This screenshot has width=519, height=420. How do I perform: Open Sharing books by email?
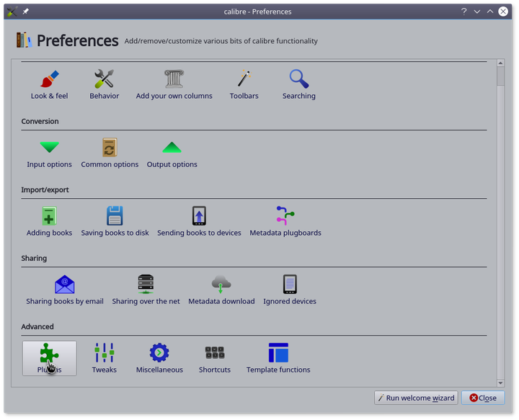(x=65, y=290)
